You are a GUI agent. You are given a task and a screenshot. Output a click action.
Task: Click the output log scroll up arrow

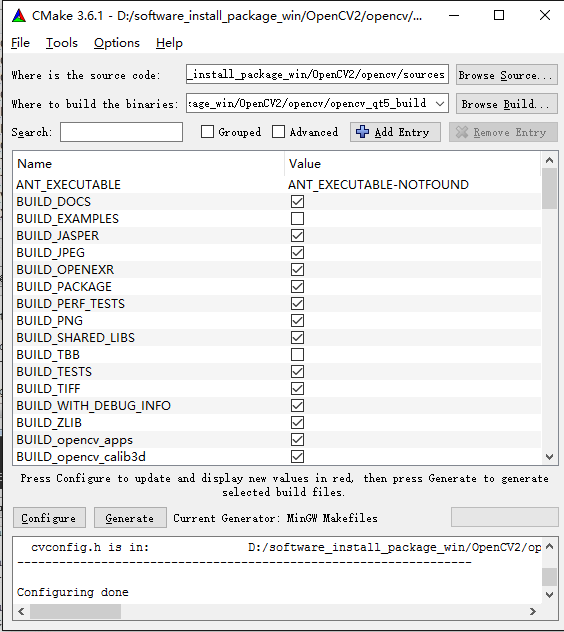[x=549, y=546]
